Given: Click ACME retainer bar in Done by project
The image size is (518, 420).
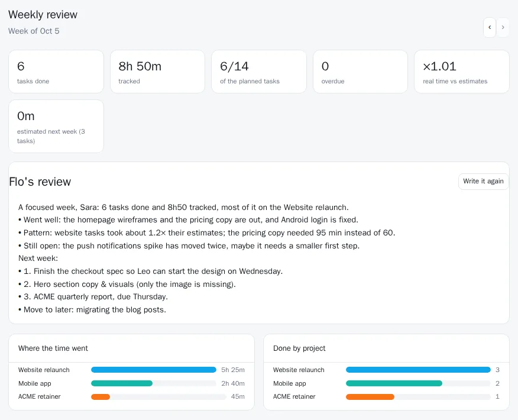Looking at the screenshot, I should pos(370,397).
